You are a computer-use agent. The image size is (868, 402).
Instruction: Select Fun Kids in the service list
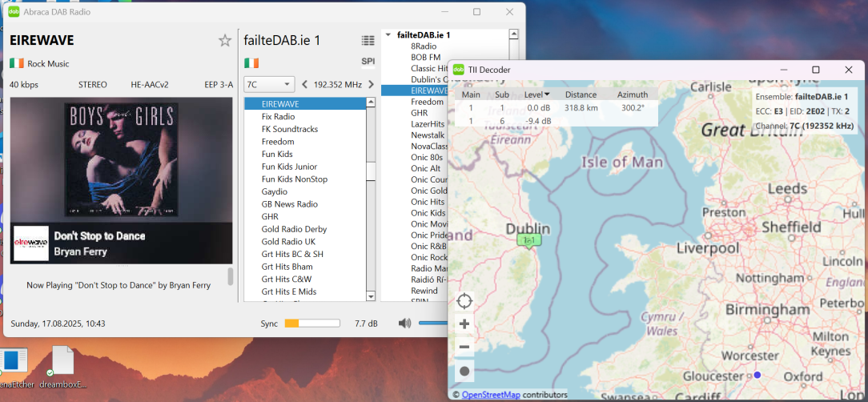coord(305,154)
